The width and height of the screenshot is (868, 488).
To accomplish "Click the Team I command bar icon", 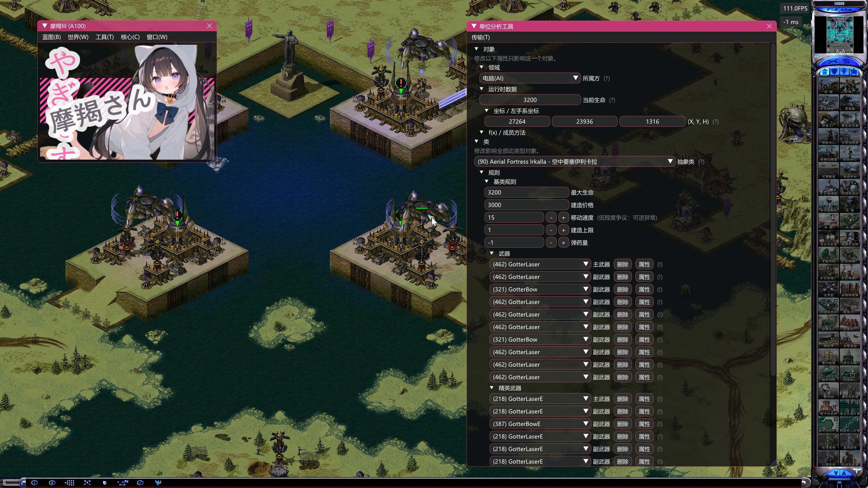I will click(x=34, y=483).
